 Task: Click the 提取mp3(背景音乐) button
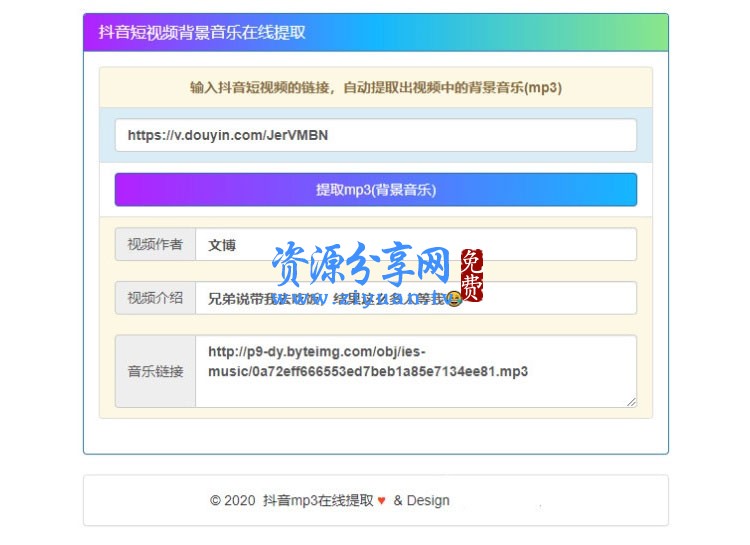[x=375, y=190]
